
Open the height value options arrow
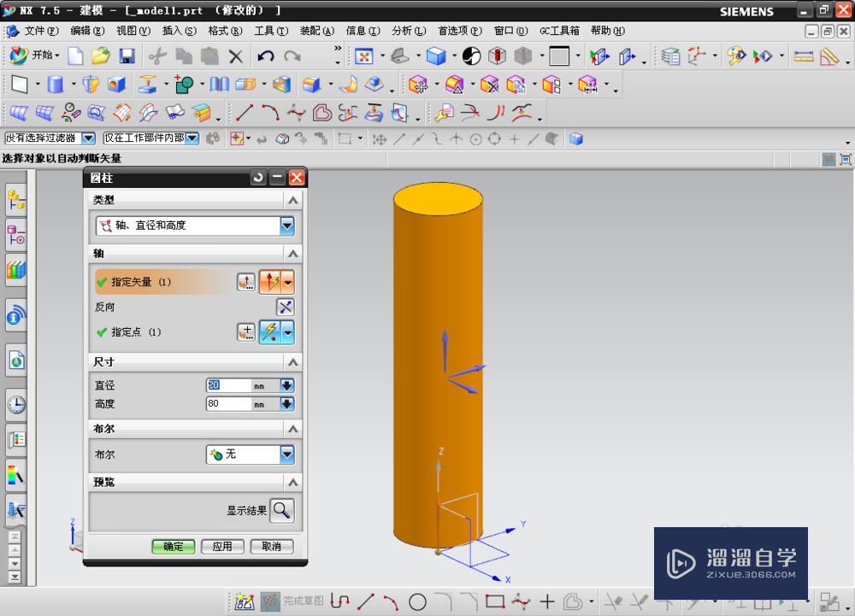point(286,404)
